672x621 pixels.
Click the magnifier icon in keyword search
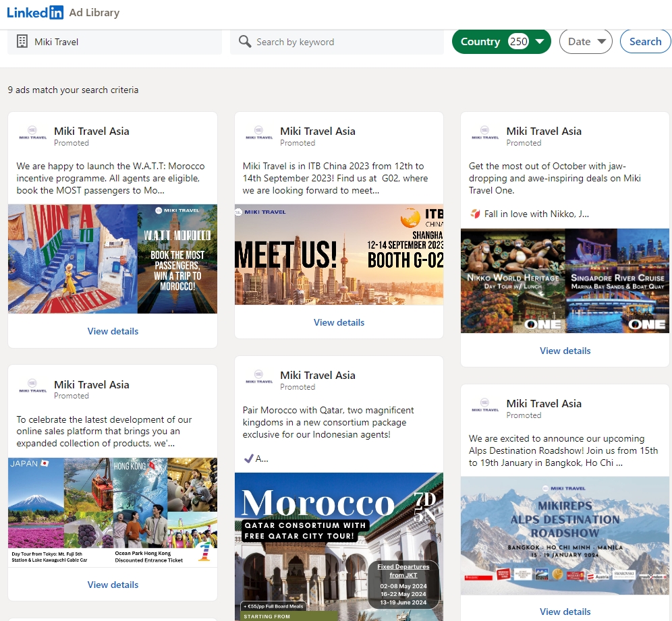[x=245, y=42]
